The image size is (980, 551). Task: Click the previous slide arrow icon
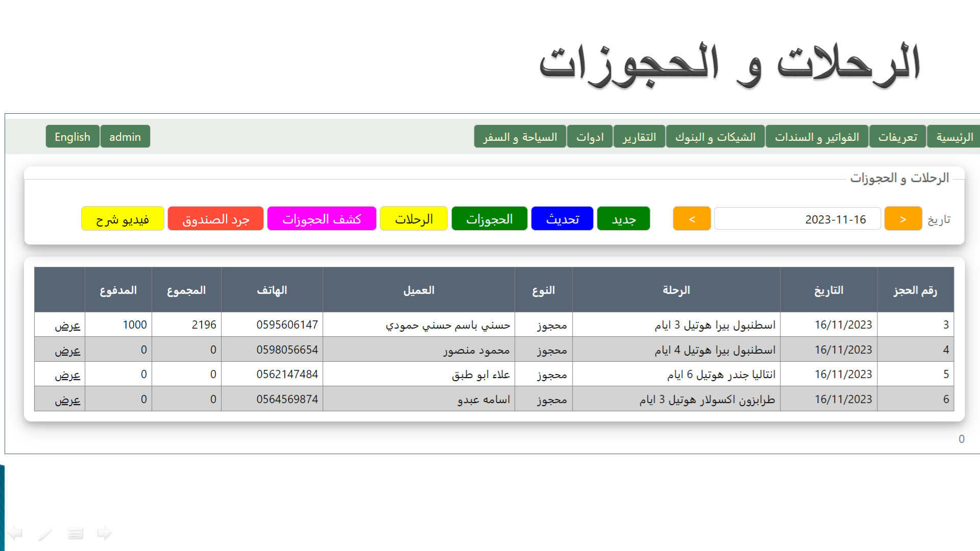pyautogui.click(x=15, y=533)
